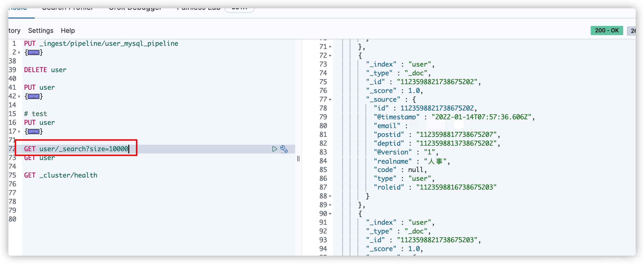The image size is (644, 264).
Task: Open the Help menu
Action: 68,31
